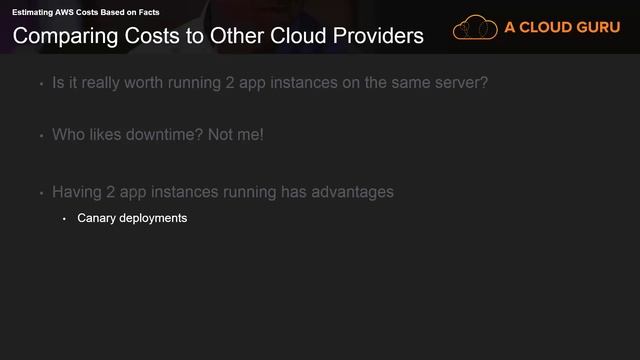Click the 'Who likes downtime? Not me!' bullet
Screen dimensions: 640x360
coord(158,134)
